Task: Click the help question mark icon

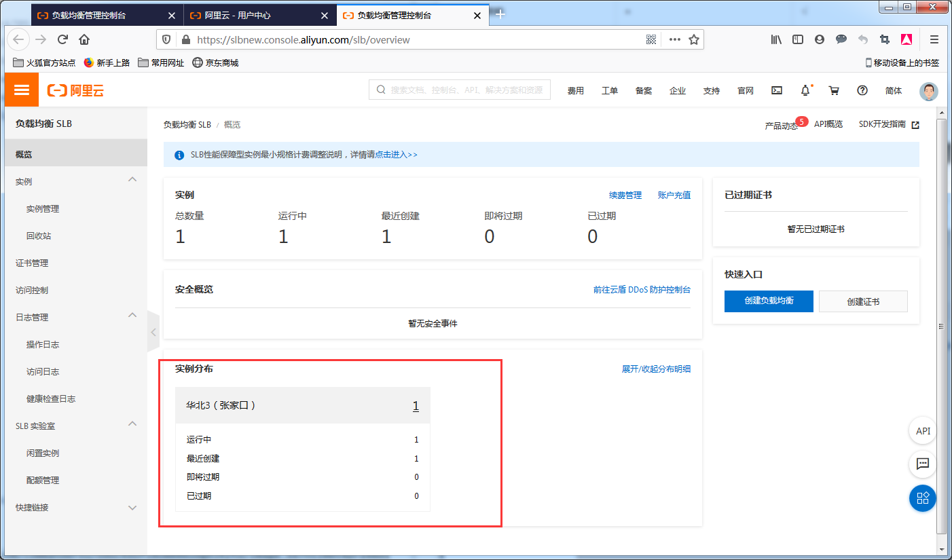Action: tap(862, 90)
